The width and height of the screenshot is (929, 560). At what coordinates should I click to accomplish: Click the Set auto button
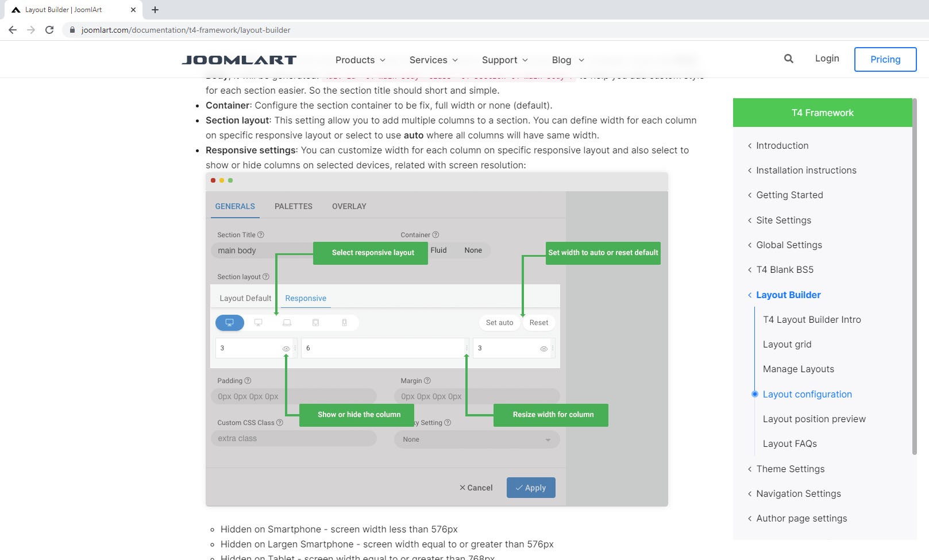[x=500, y=323]
